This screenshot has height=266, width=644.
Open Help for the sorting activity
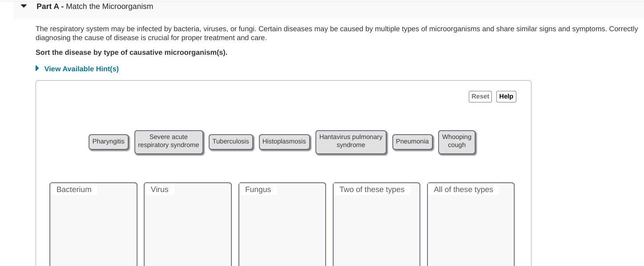tap(506, 96)
